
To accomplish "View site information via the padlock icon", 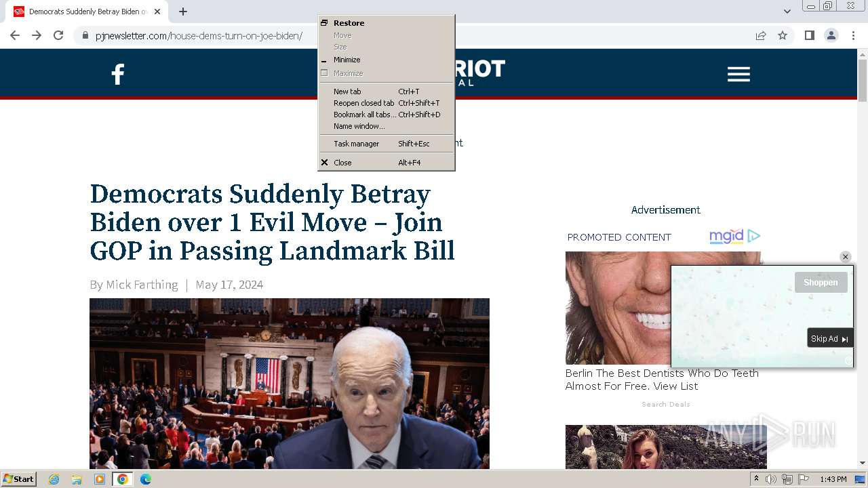I will click(85, 35).
